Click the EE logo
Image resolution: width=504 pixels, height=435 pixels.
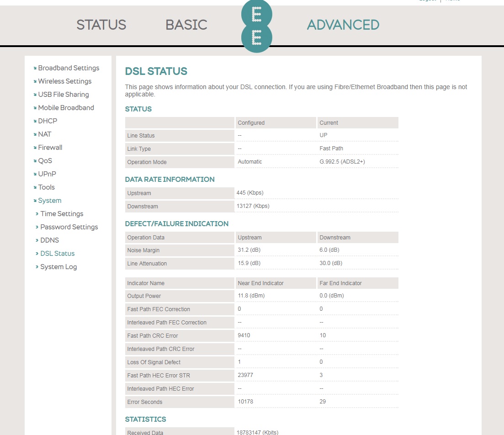click(x=256, y=26)
